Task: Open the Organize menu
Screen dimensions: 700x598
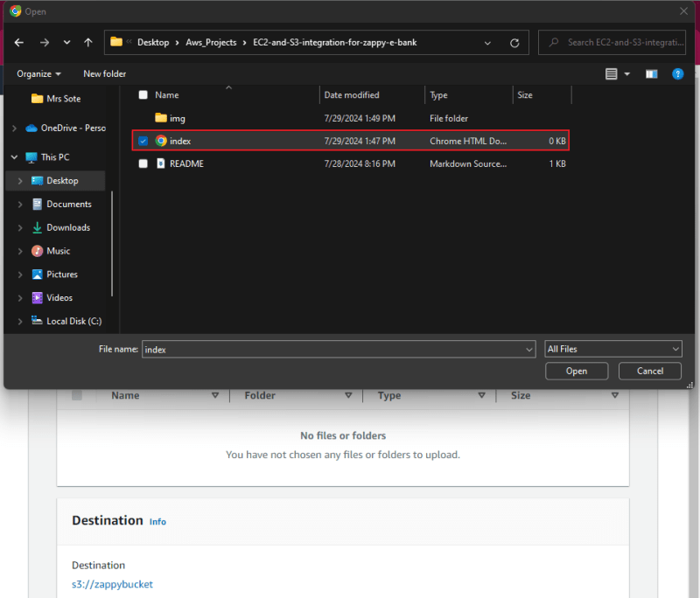Action: click(x=38, y=74)
